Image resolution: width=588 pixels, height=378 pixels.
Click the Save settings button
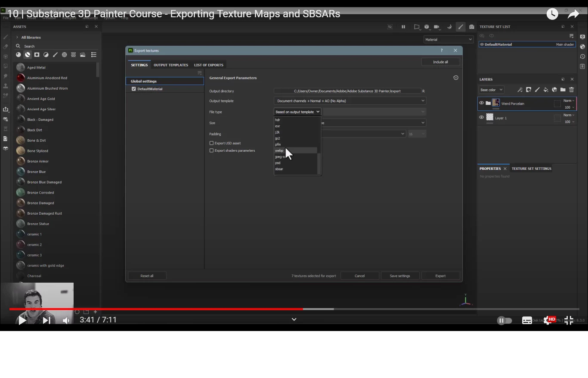(400, 276)
